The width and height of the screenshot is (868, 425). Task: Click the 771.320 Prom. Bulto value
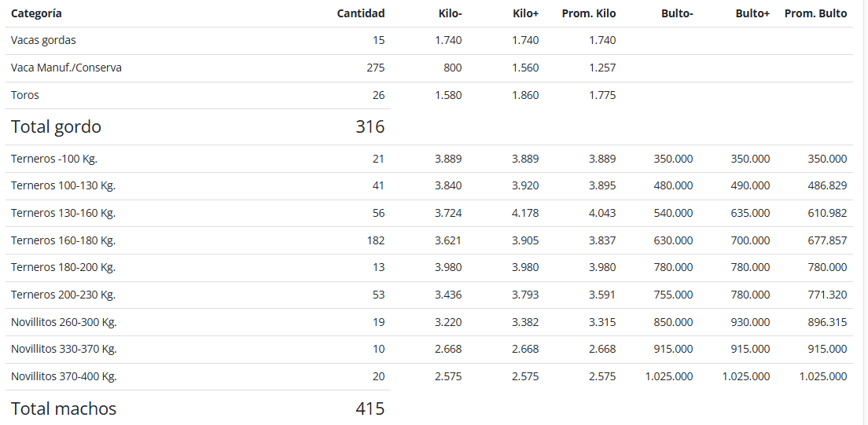click(827, 295)
